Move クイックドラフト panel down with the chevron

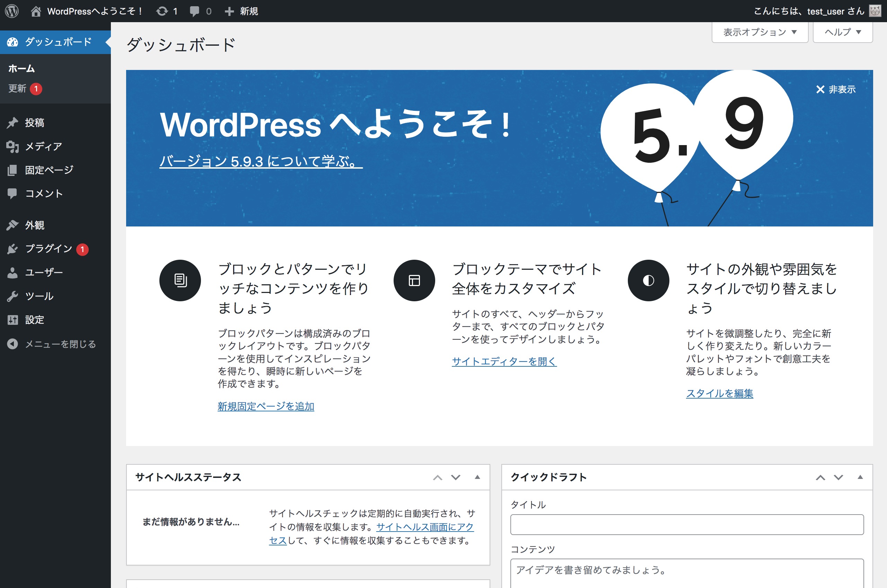[x=838, y=477]
